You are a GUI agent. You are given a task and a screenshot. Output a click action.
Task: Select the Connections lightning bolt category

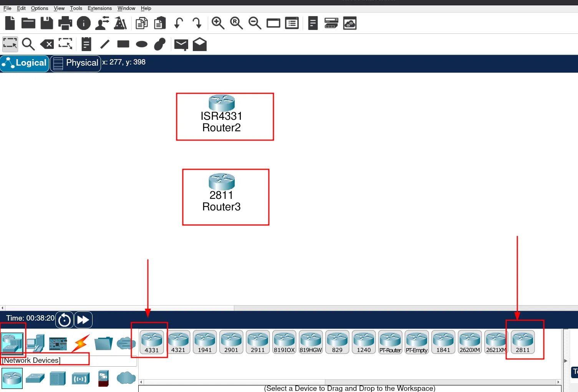(81, 343)
